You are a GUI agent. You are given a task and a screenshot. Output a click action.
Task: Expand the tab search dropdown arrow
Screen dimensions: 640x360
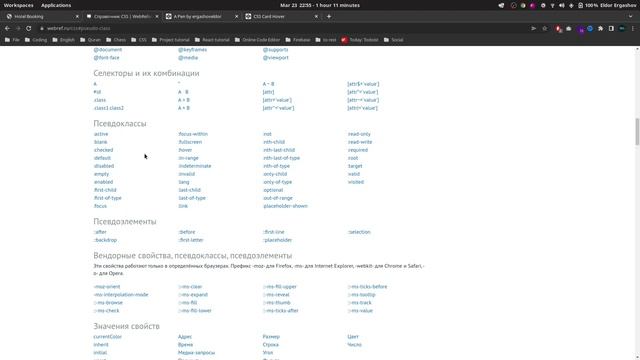(631, 16)
